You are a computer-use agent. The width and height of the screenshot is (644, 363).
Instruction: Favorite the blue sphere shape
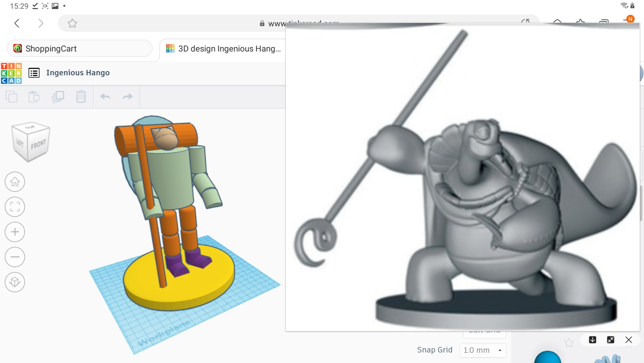(569, 343)
